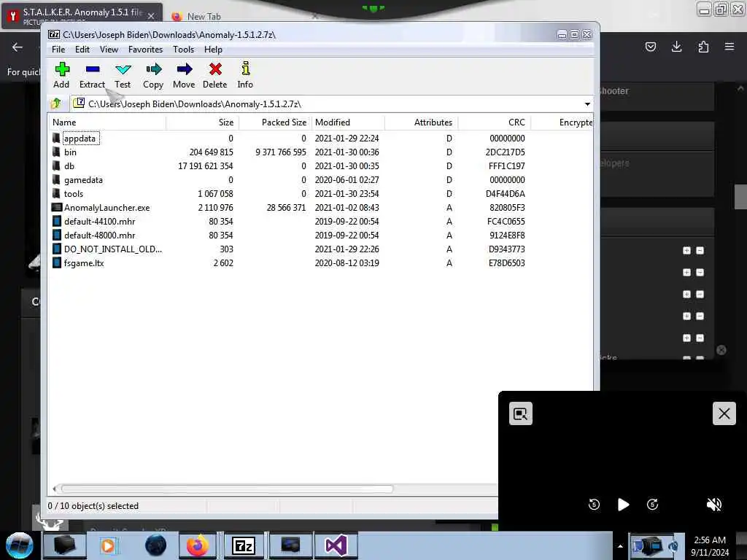Switch to S.T.A.L.K.E.R. Anomaly browser tab

pos(81,15)
